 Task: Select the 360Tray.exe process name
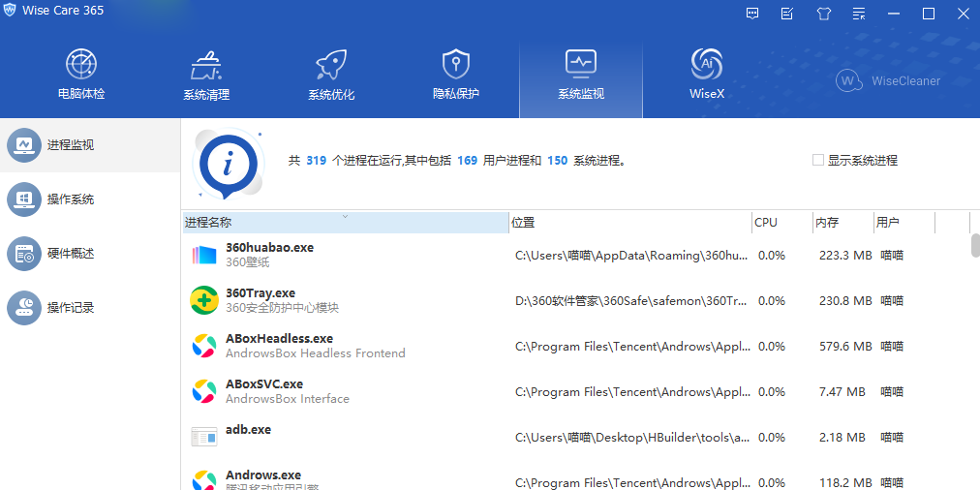point(260,293)
